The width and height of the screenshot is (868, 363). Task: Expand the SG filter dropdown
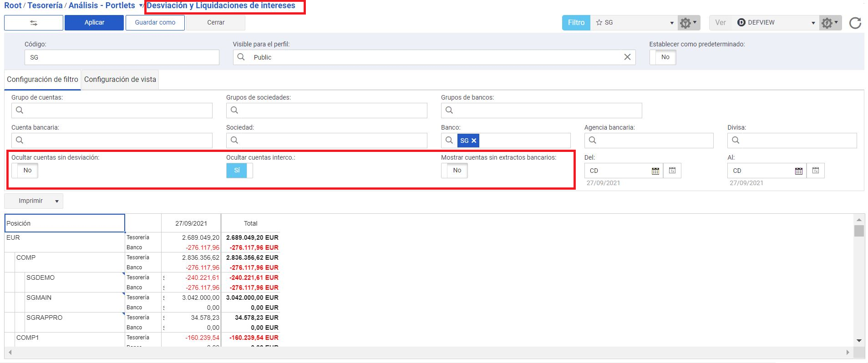tap(671, 23)
